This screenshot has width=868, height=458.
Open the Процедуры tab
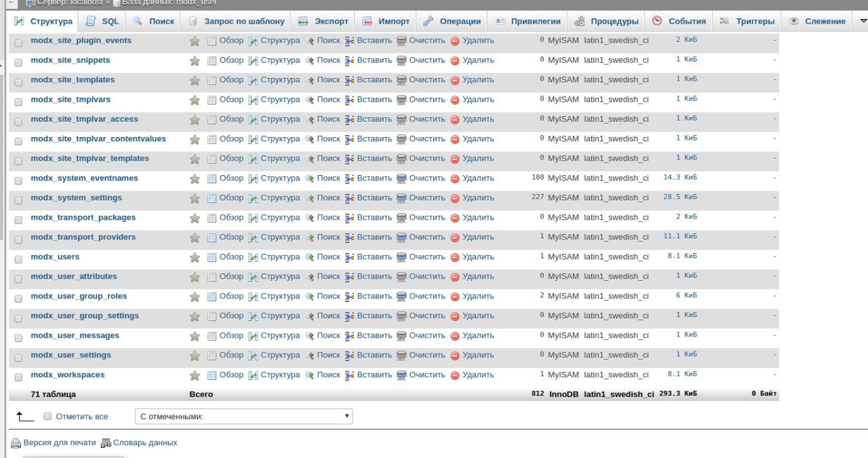[x=607, y=21]
